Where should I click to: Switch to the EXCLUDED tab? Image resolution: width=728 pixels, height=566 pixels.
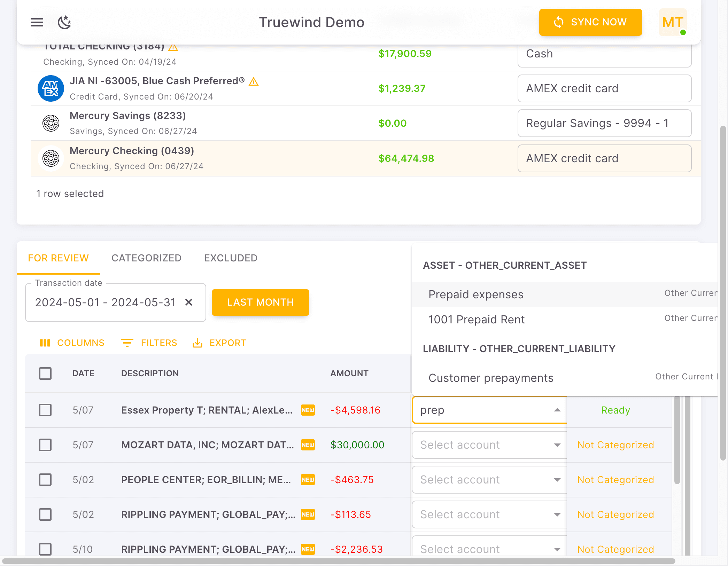click(230, 258)
